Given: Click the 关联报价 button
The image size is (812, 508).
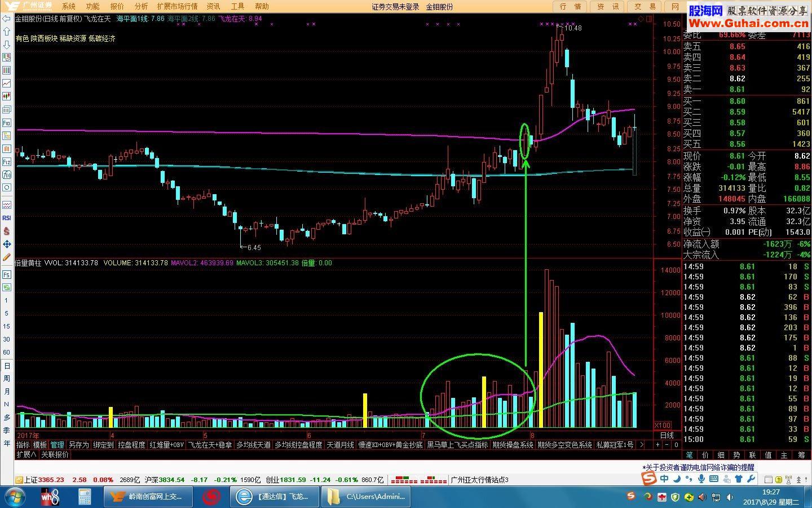Looking at the screenshot, I should (55, 454).
